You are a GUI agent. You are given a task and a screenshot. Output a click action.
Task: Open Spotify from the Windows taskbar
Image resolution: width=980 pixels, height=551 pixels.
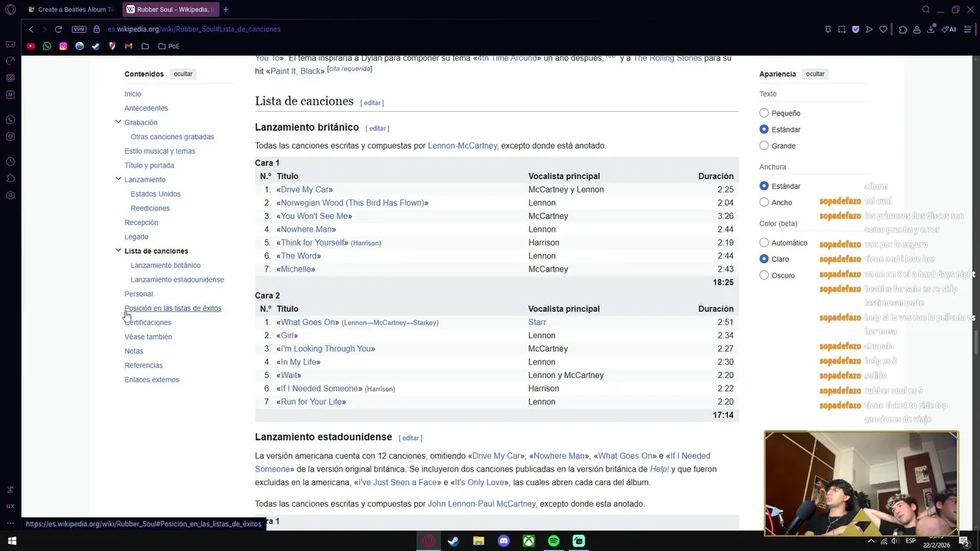tap(554, 541)
